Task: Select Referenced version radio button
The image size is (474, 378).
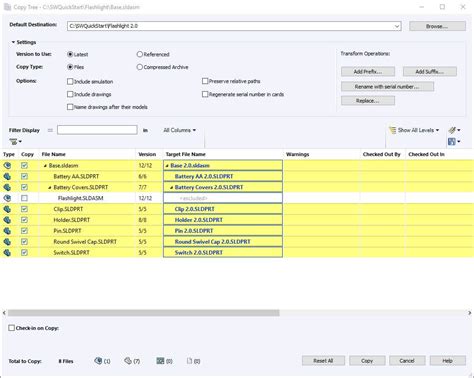Action: (140, 54)
